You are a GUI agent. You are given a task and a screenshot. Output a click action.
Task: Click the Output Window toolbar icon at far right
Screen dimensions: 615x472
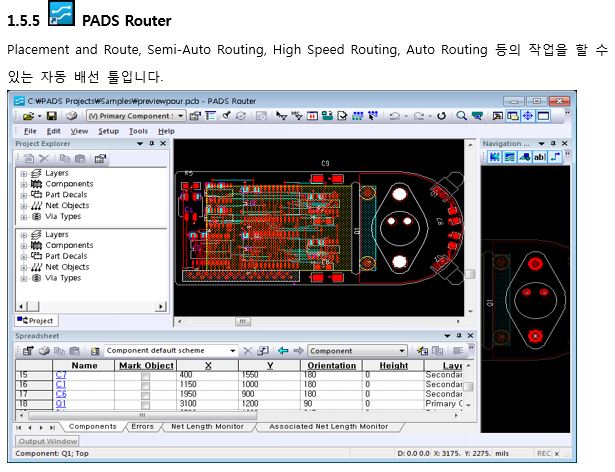[x=543, y=116]
